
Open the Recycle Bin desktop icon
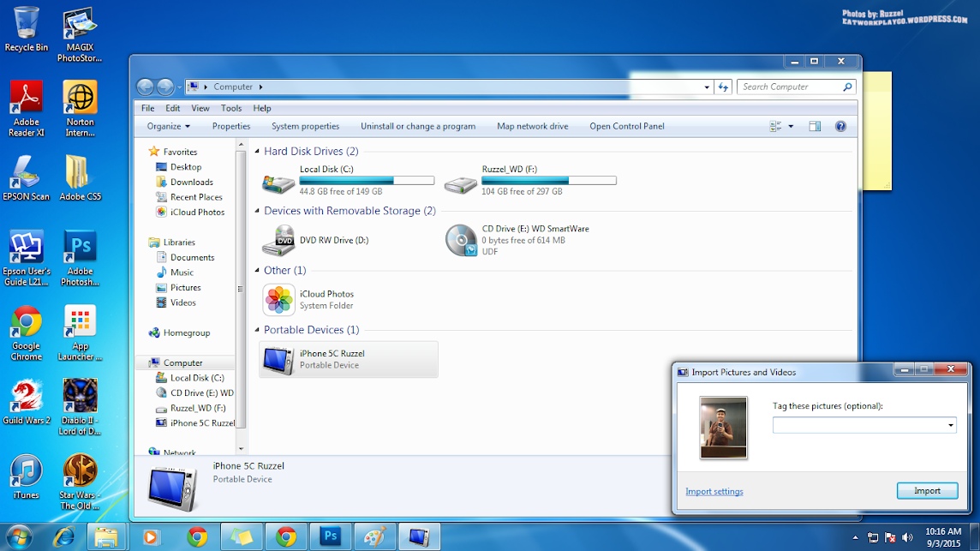27,29
